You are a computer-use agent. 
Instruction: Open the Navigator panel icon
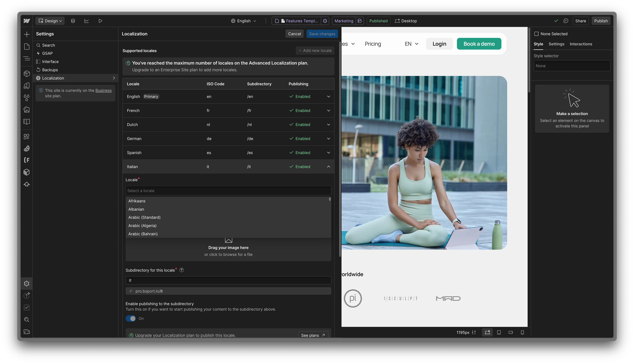tap(27, 59)
